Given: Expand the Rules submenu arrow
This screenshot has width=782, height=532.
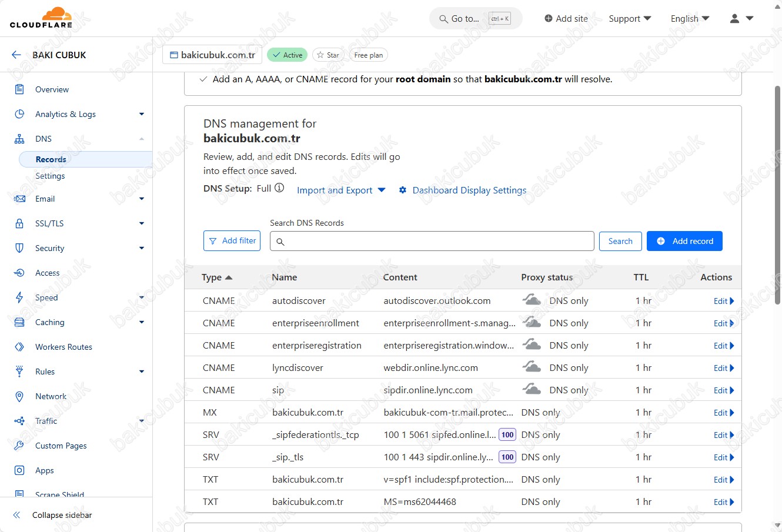Looking at the screenshot, I should tap(142, 372).
